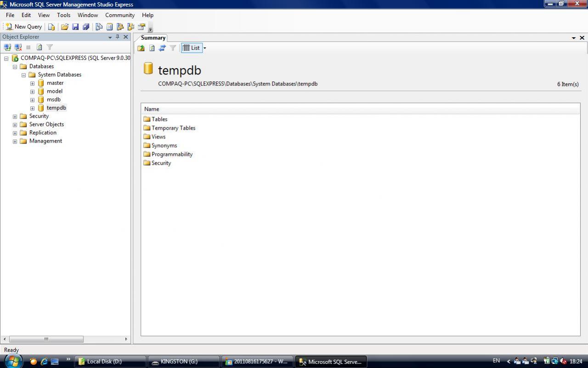
Task: Click the right scroll arrow in Object Explorer
Action: pos(126,339)
